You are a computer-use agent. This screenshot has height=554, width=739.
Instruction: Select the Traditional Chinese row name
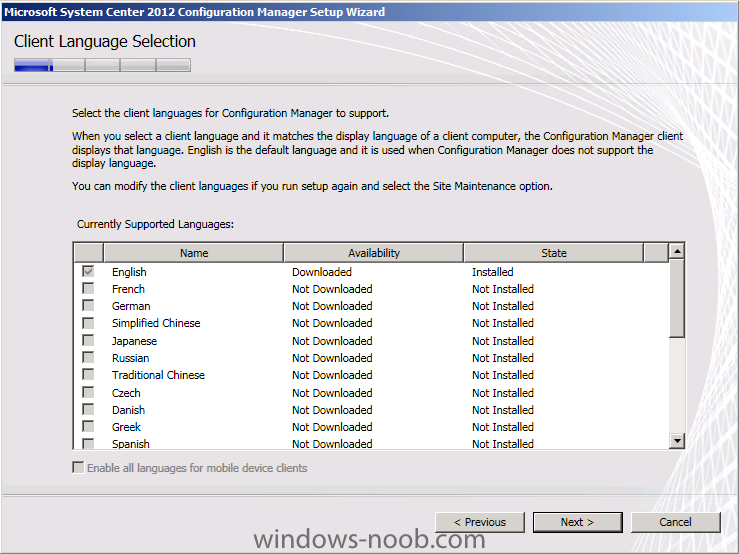coord(158,375)
